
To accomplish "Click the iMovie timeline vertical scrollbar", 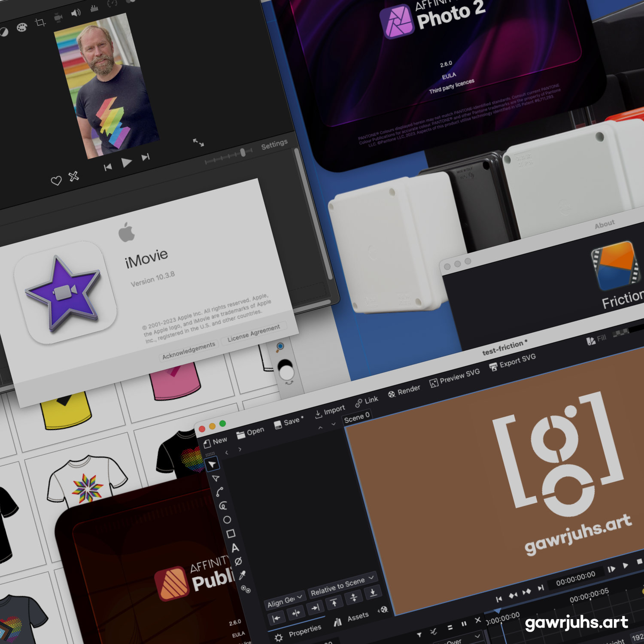I will tap(313, 214).
